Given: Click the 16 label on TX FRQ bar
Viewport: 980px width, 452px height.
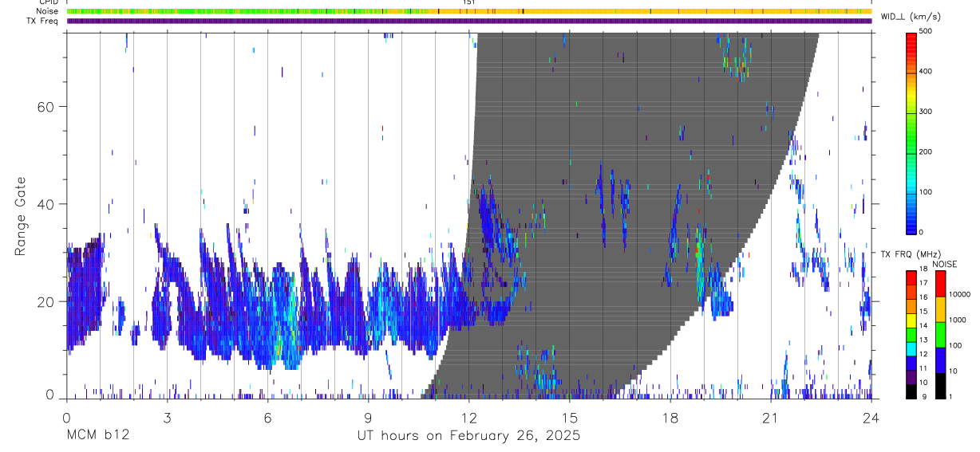Looking at the screenshot, I should [x=923, y=297].
